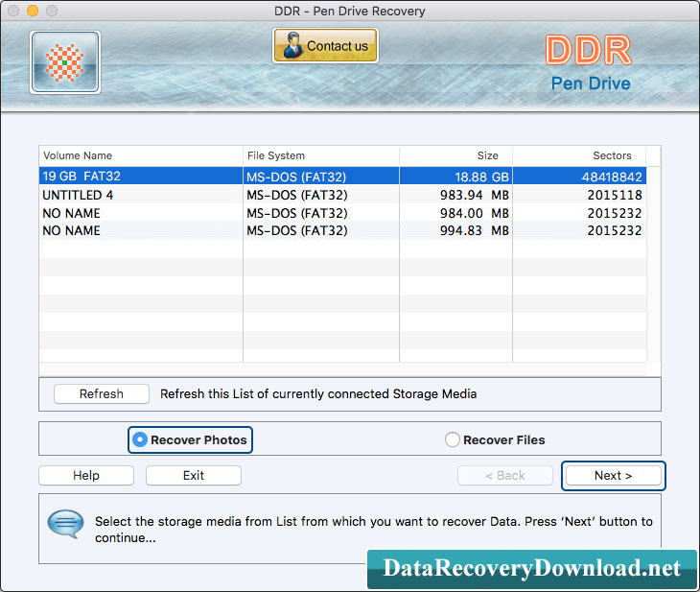Sort by Volume Name column header
Image resolution: width=700 pixels, height=592 pixels.
141,155
